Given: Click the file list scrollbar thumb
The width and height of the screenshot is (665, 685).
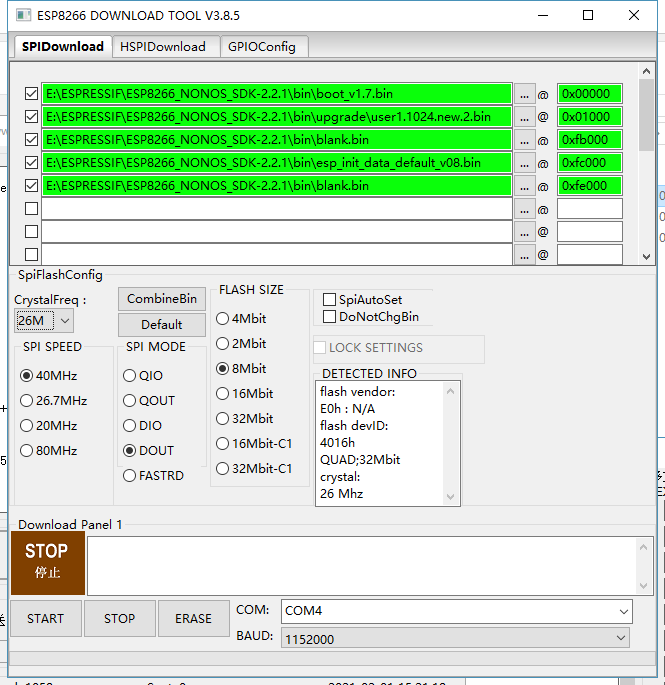Looking at the screenshot, I should (646, 115).
